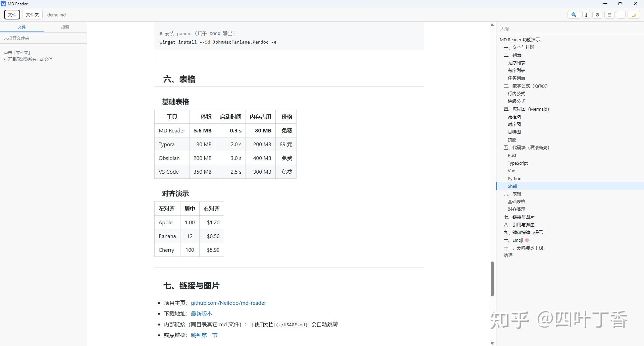Select the 文件 sidebar tab
Viewport: 644px width, 346px height.
coord(22,27)
